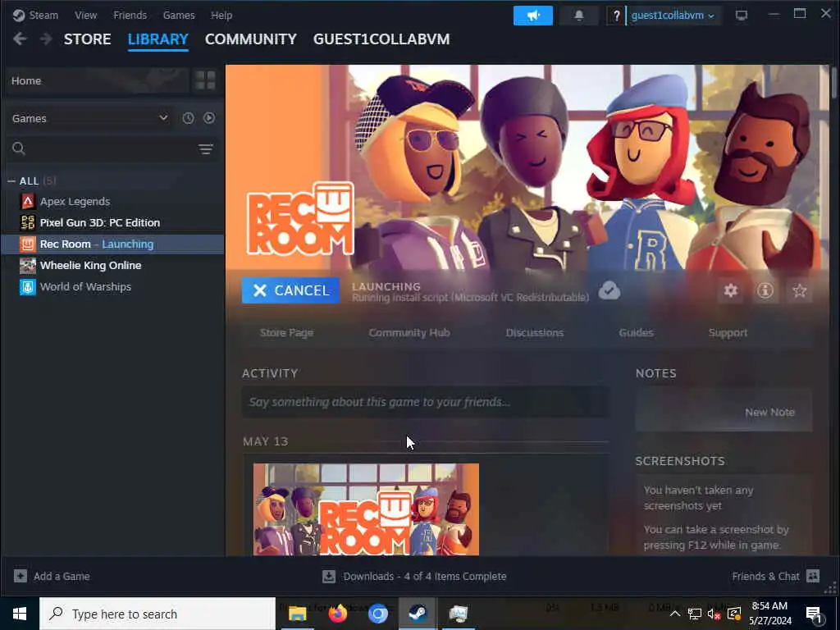This screenshot has width=840, height=630.
Task: Check the cloud sync status icon
Action: click(x=609, y=290)
